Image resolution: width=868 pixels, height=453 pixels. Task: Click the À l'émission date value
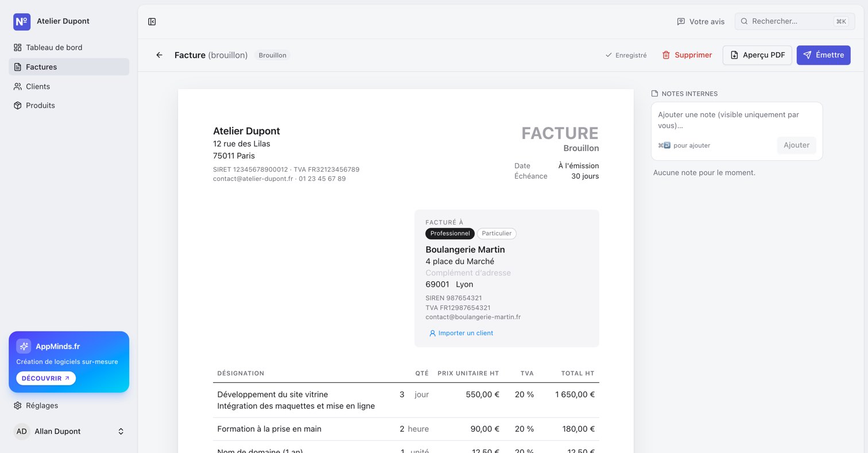(578, 166)
